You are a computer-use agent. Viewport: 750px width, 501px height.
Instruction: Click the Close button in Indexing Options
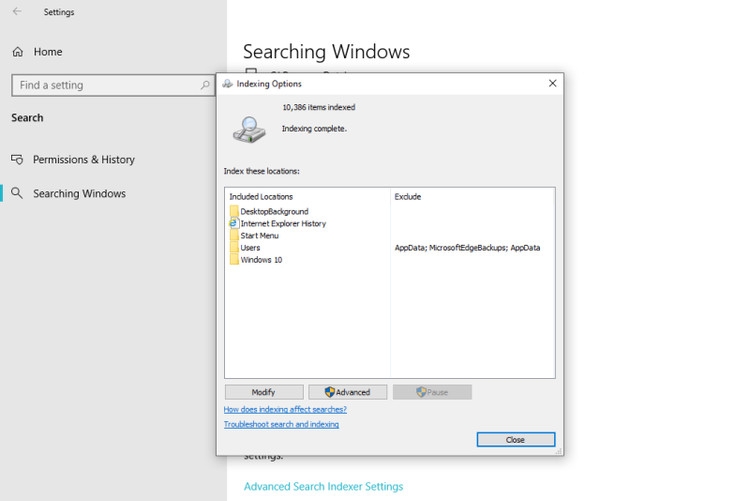[x=516, y=440]
